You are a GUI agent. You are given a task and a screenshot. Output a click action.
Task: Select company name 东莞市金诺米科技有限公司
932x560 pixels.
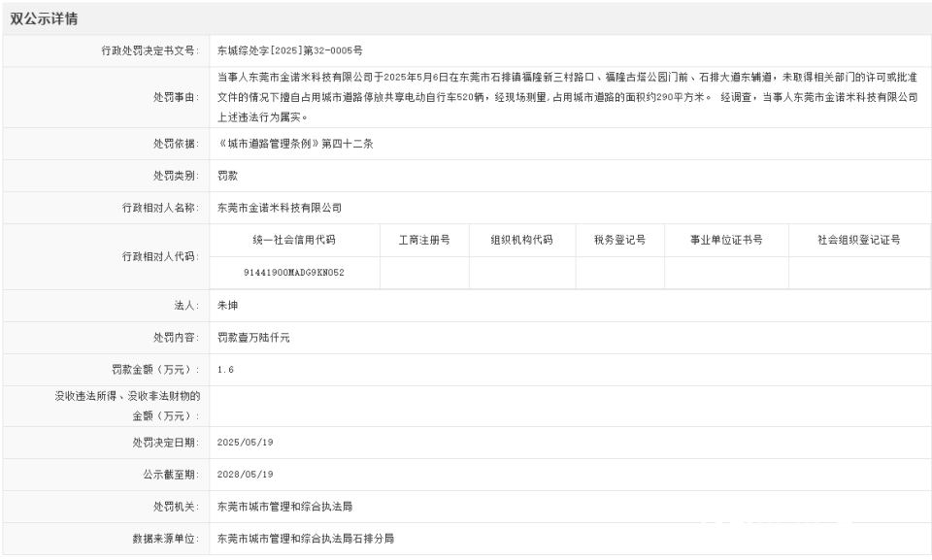[281, 207]
